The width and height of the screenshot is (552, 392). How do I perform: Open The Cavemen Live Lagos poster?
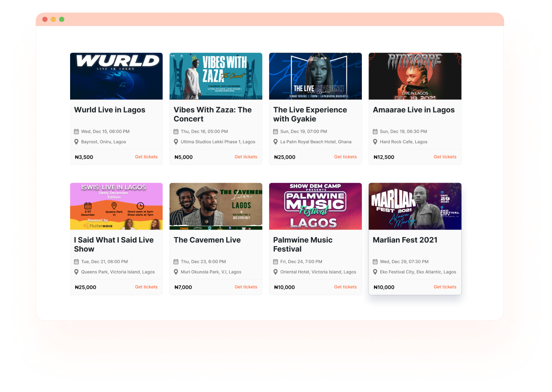tap(216, 206)
